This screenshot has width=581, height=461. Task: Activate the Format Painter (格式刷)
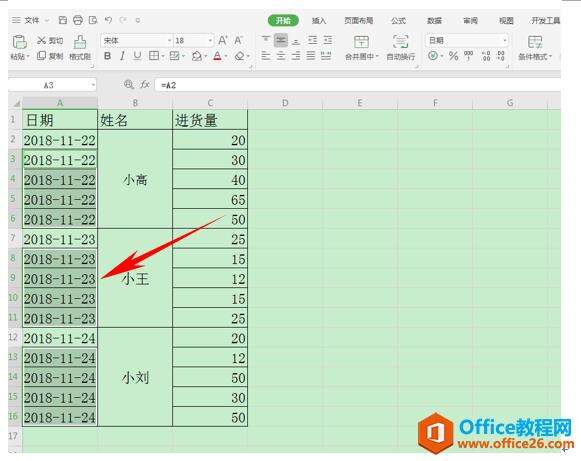tap(80, 47)
